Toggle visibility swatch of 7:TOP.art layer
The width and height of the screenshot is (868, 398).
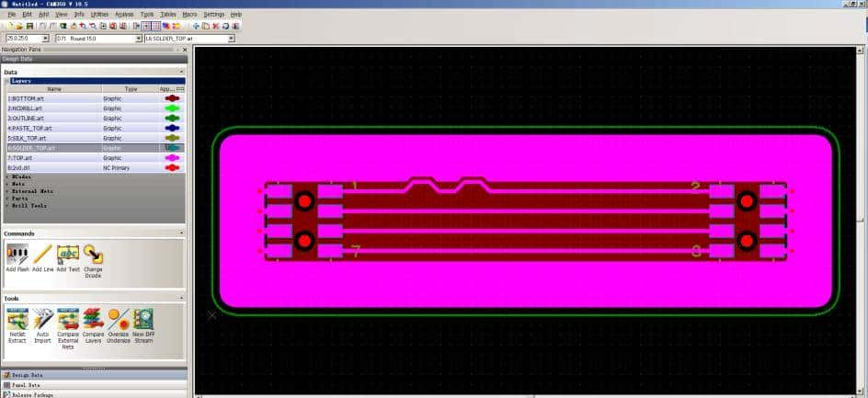click(172, 158)
